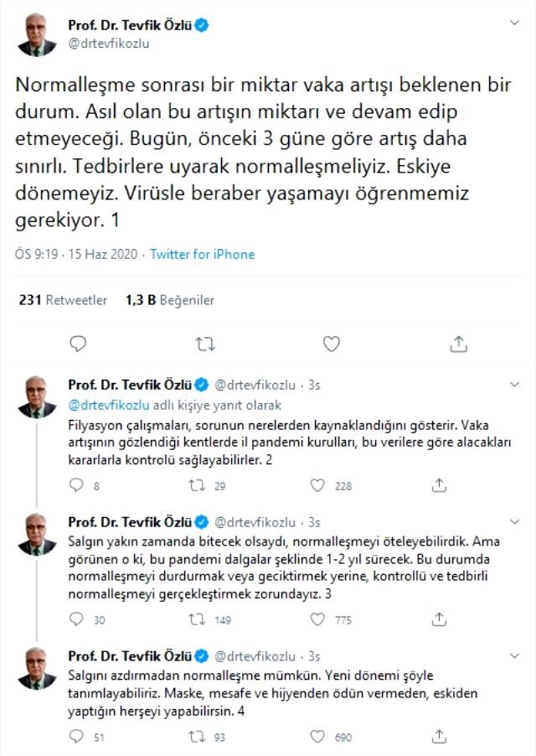Open the reply thread with 51 comments

[76, 736]
